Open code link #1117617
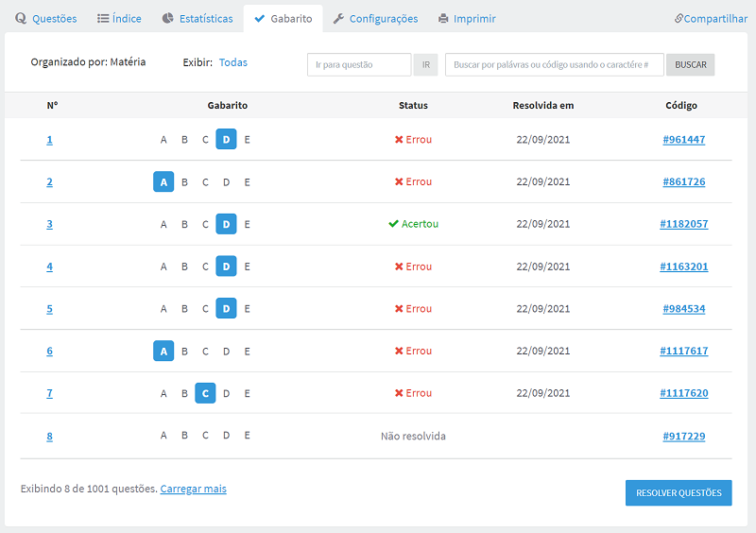Viewport: 756px width, 533px height. pos(683,351)
